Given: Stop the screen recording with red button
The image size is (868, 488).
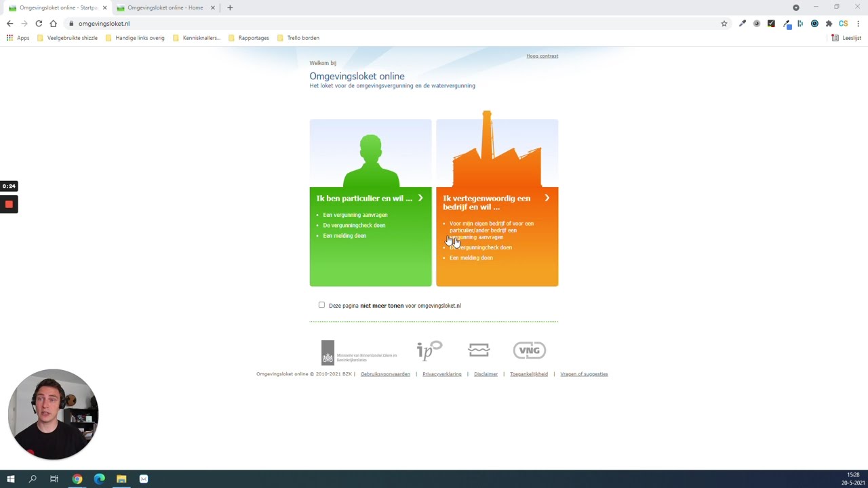Looking at the screenshot, I should 9,204.
